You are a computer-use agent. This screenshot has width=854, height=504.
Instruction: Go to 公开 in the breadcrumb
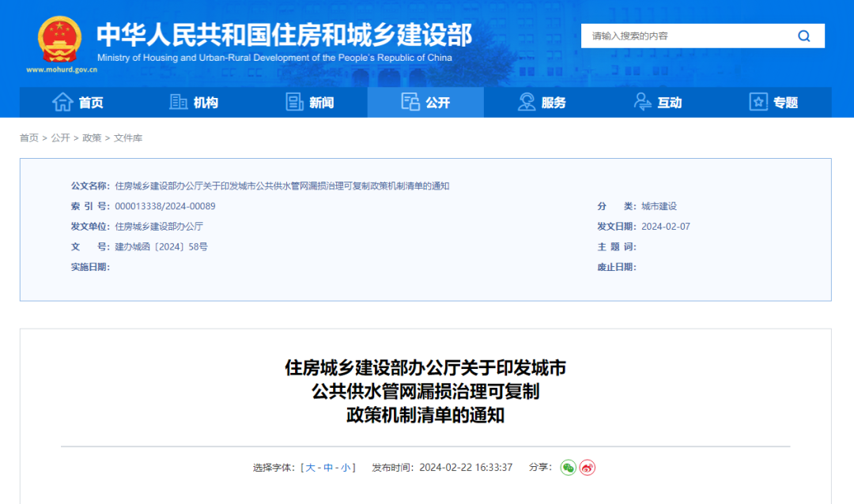click(x=60, y=138)
